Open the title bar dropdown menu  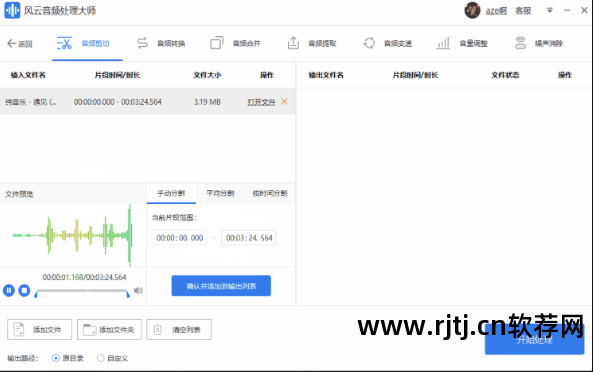pos(550,11)
